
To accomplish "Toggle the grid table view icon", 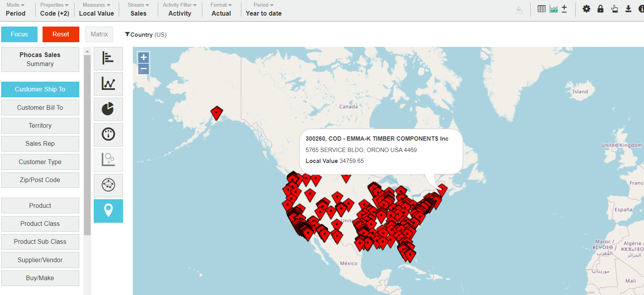I will 541,9.
